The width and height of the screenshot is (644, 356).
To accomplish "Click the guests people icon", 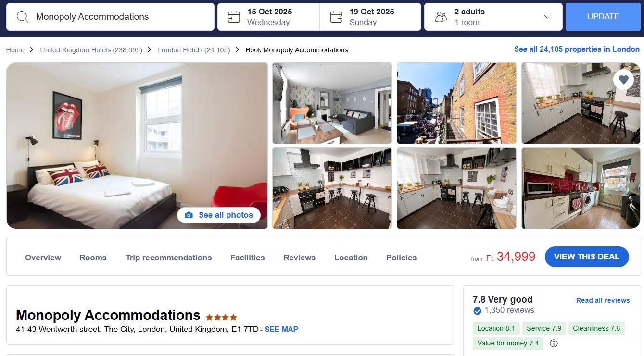I will [441, 17].
